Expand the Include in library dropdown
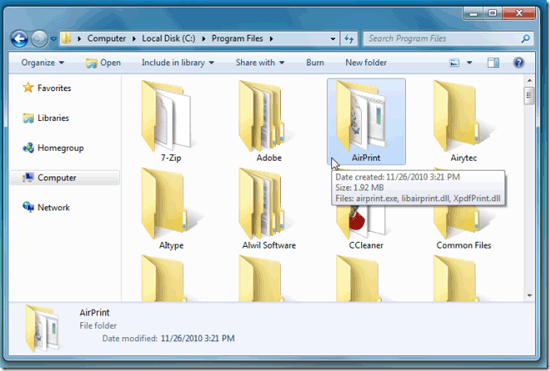The width and height of the screenshot is (550, 371). tap(177, 63)
